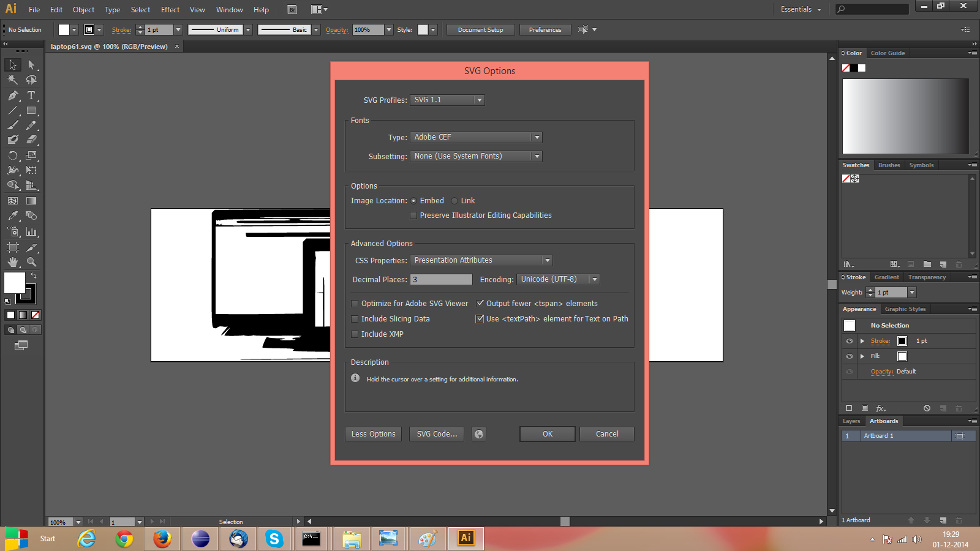This screenshot has height=551, width=980.
Task: Select the Direct Selection tool
Action: click(31, 65)
